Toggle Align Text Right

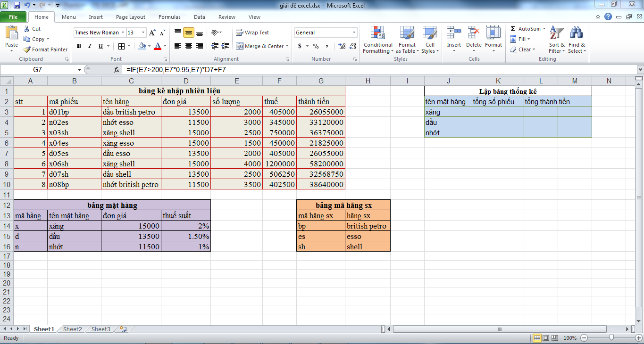pos(200,46)
